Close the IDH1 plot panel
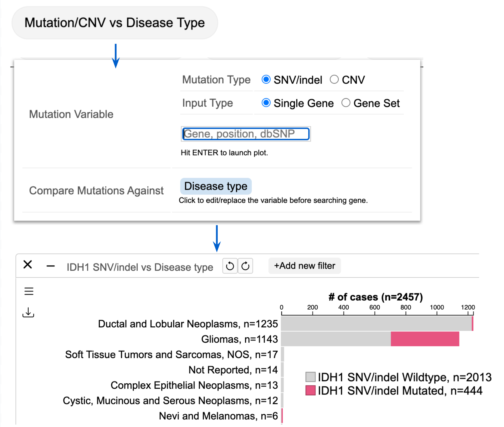Viewport: 504px width, 427px height. (28, 265)
